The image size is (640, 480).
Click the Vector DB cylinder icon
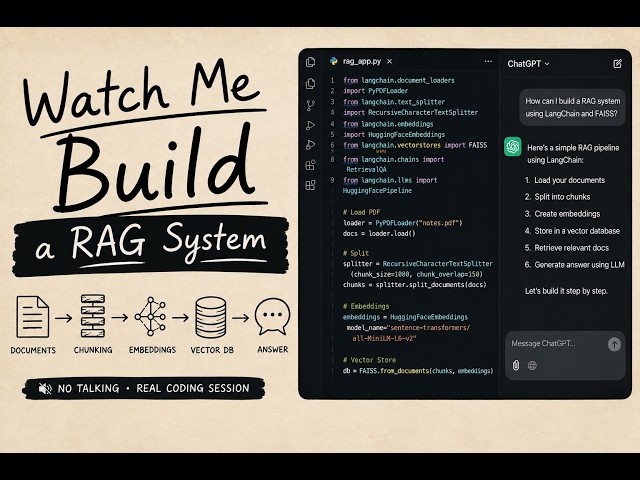(x=211, y=317)
